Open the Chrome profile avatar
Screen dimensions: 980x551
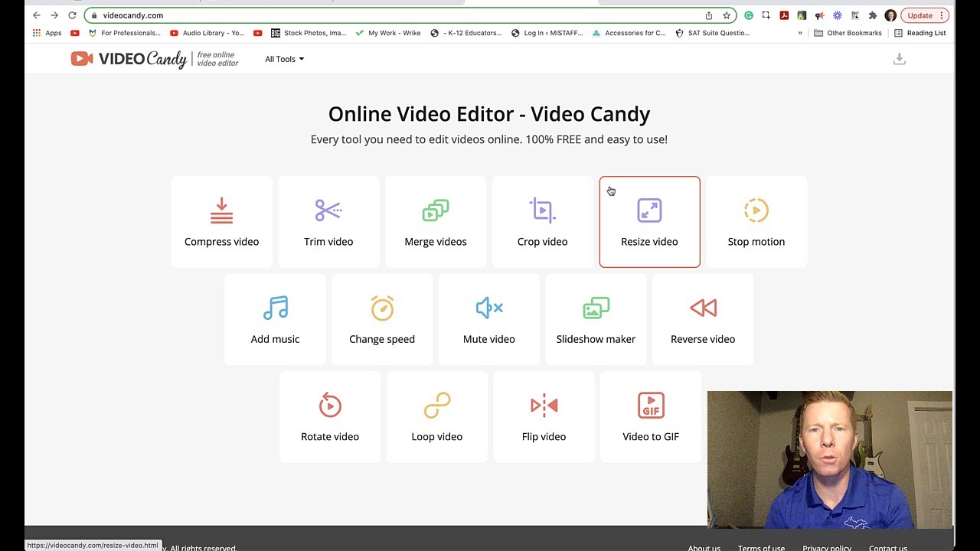[x=890, y=15]
